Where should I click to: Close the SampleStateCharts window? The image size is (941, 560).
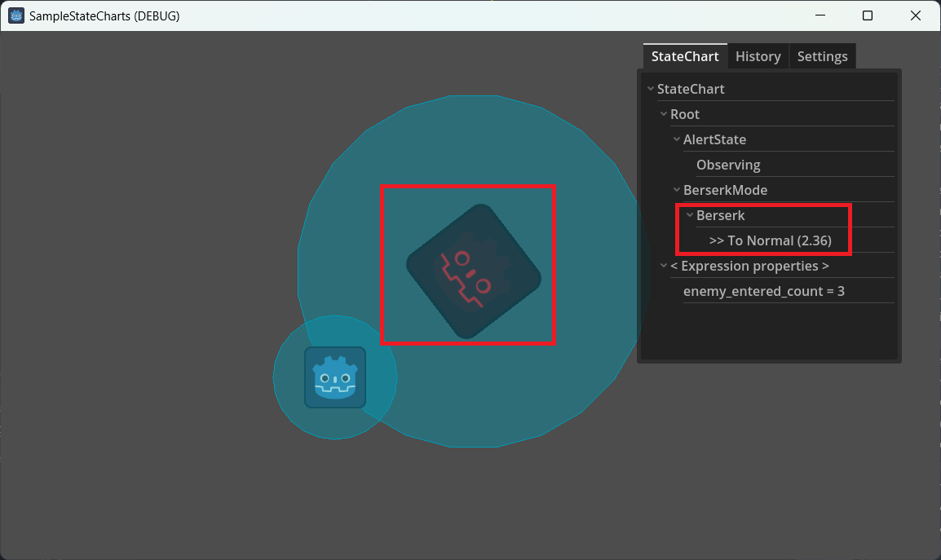coord(915,15)
